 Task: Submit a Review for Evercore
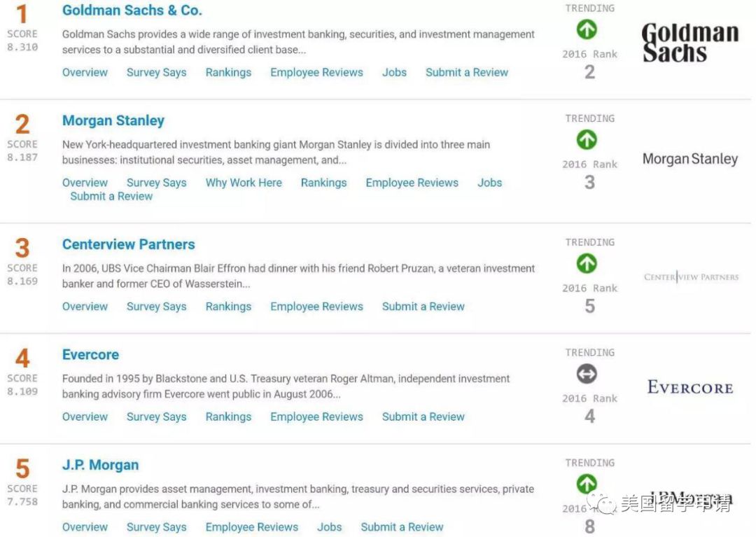click(423, 417)
